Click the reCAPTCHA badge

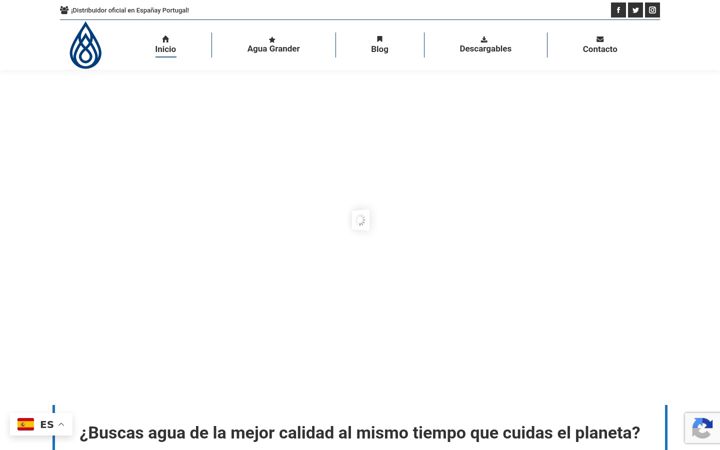(x=702, y=428)
